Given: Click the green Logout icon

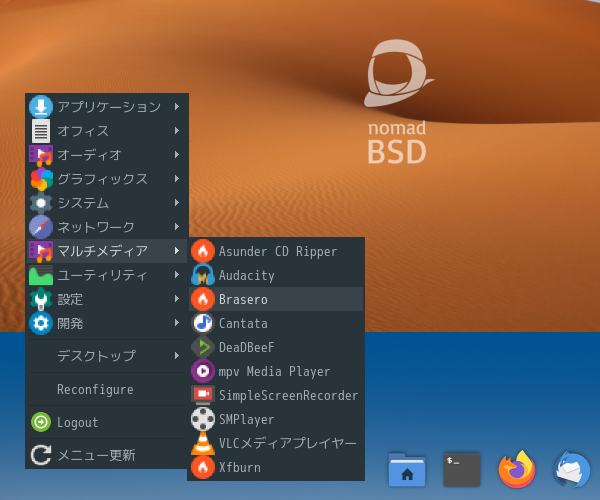Looking at the screenshot, I should [41, 422].
